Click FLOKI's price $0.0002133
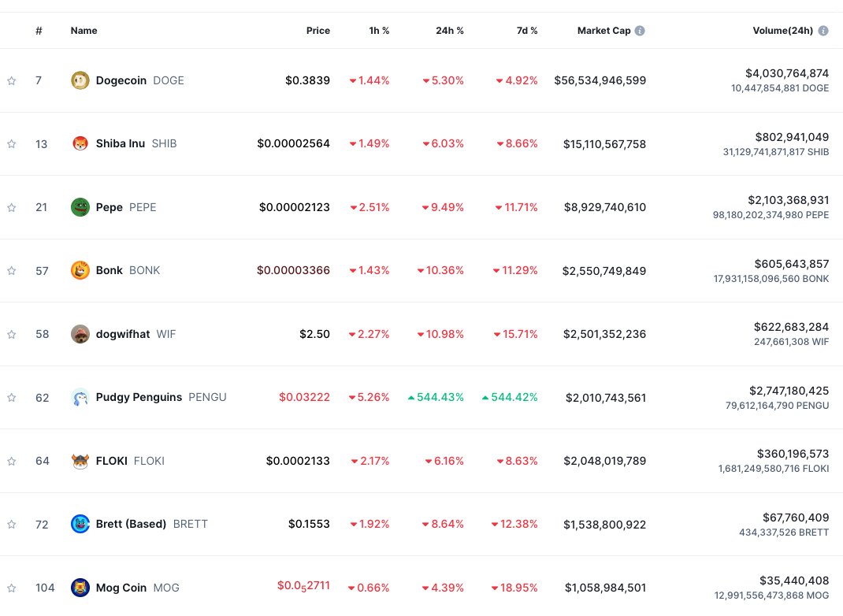This screenshot has height=616, width=843. (298, 461)
